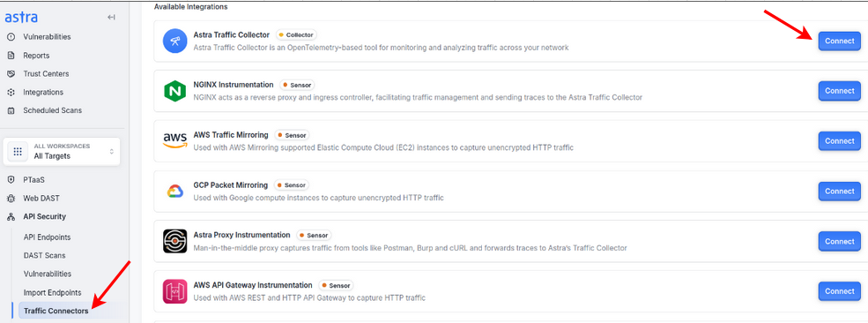Click the AWS REST and HTTP API description
This screenshot has height=323, width=868.
click(309, 298)
